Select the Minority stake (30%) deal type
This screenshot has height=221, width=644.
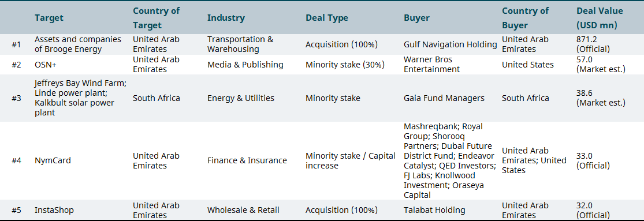coord(345,65)
